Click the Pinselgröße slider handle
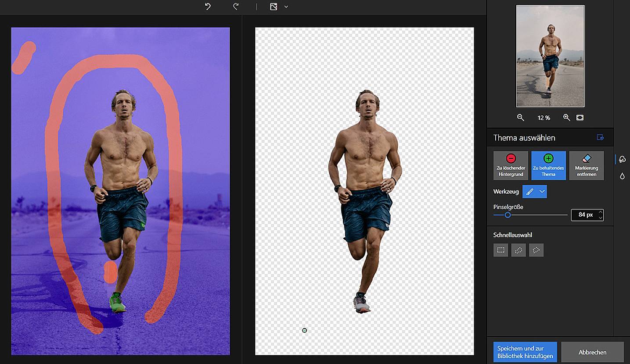The height and width of the screenshot is (364, 630). pyautogui.click(x=508, y=215)
